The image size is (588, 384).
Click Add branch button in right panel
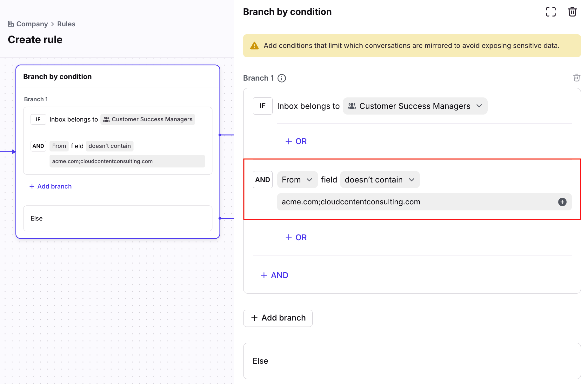(x=278, y=318)
